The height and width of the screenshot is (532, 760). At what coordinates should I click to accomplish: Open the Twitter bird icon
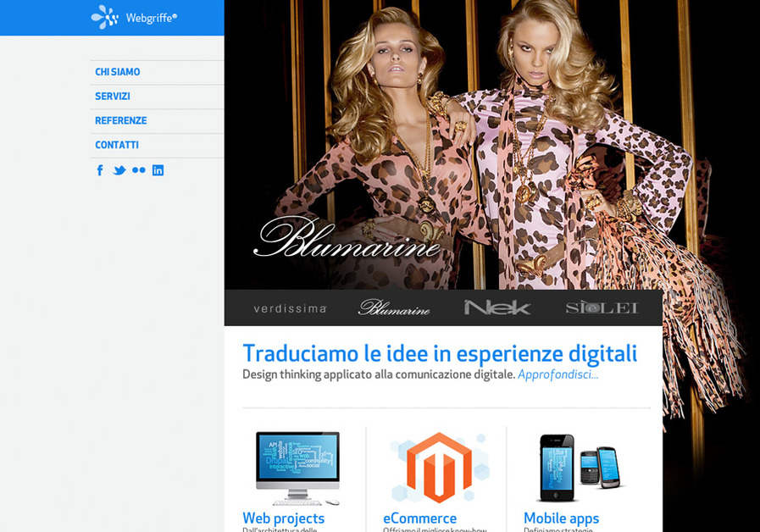click(119, 170)
